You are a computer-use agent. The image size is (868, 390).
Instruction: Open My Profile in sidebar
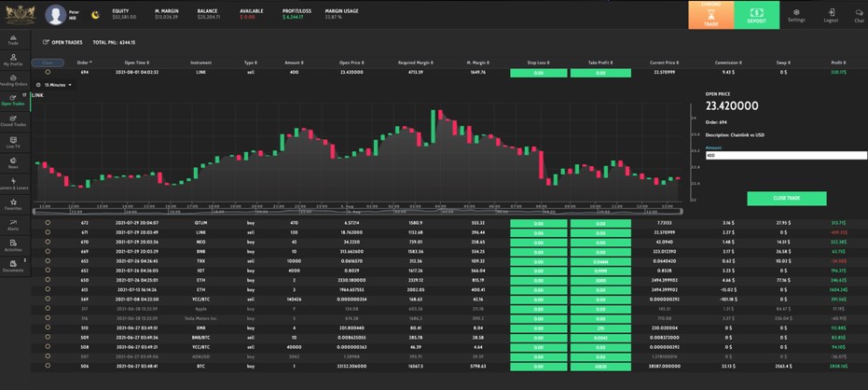tap(14, 60)
